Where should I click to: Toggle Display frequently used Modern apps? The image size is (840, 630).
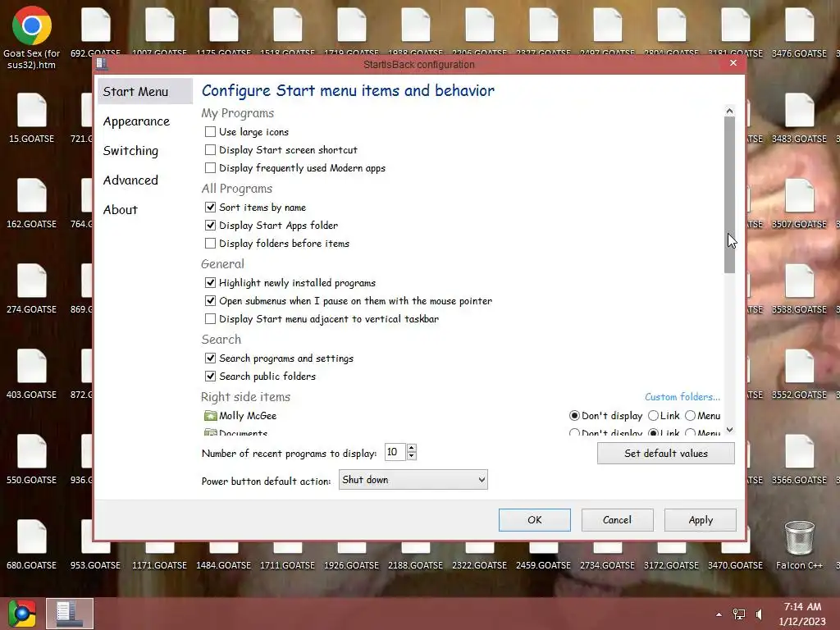(x=211, y=168)
